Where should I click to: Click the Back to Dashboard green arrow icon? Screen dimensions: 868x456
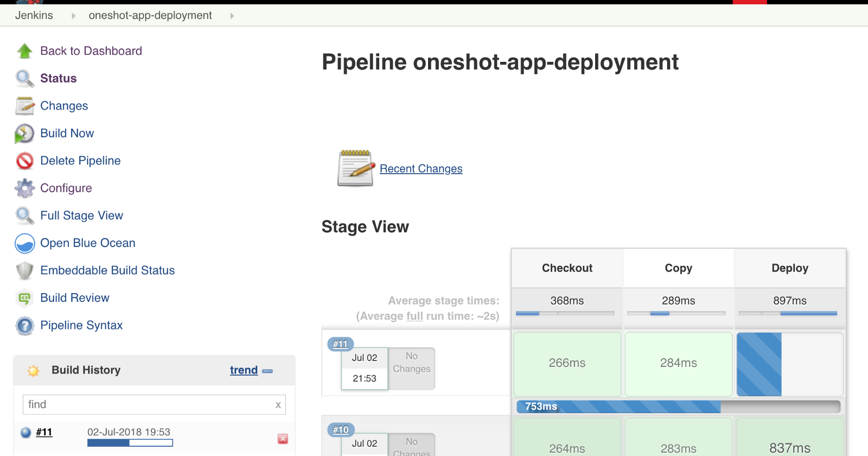click(x=24, y=51)
